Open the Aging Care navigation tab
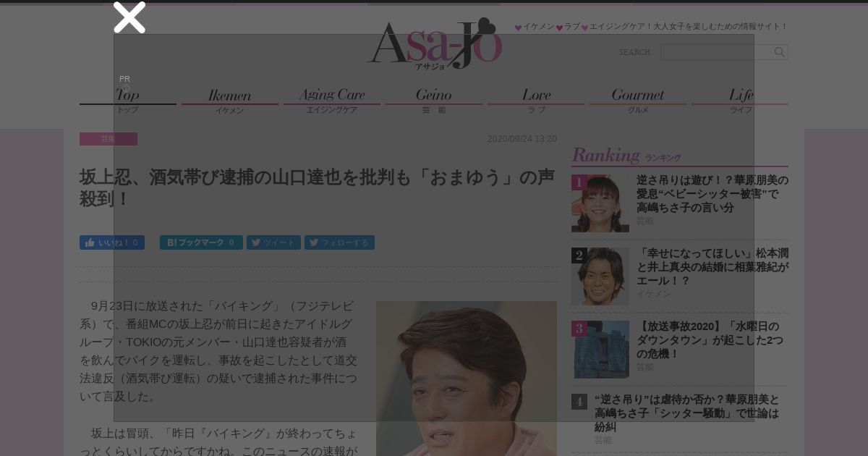 pyautogui.click(x=332, y=100)
